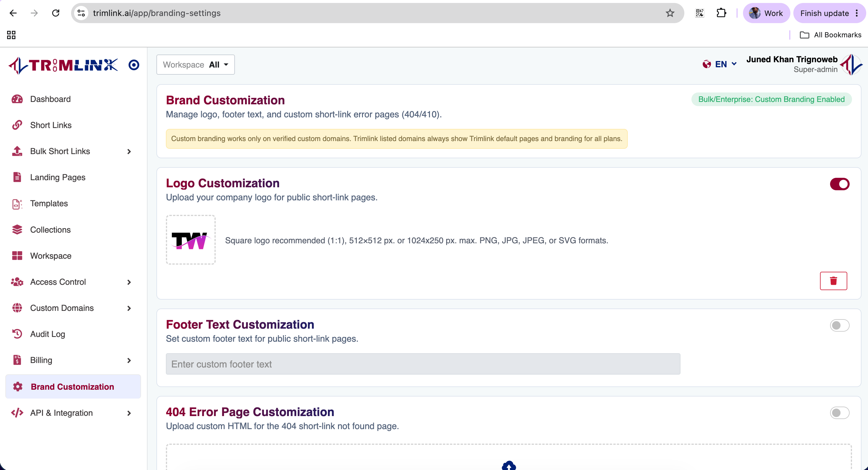Image resolution: width=868 pixels, height=470 pixels.
Task: Click the yellow custom domains notice text
Action: pos(397,139)
